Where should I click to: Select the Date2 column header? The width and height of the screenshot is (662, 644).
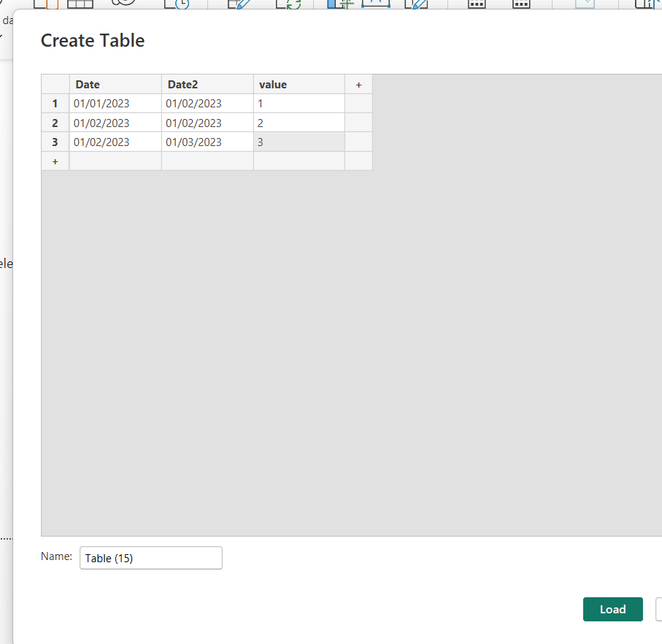tap(207, 85)
